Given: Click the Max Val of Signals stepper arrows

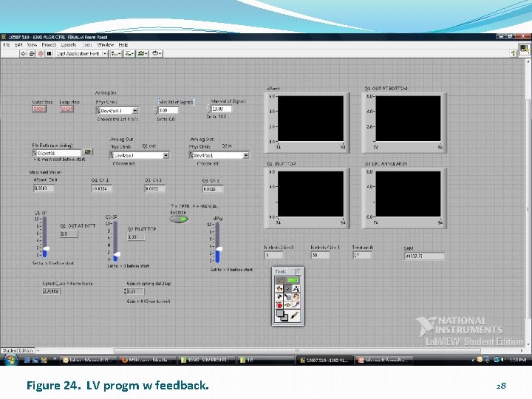Looking at the screenshot, I should 209,109.
